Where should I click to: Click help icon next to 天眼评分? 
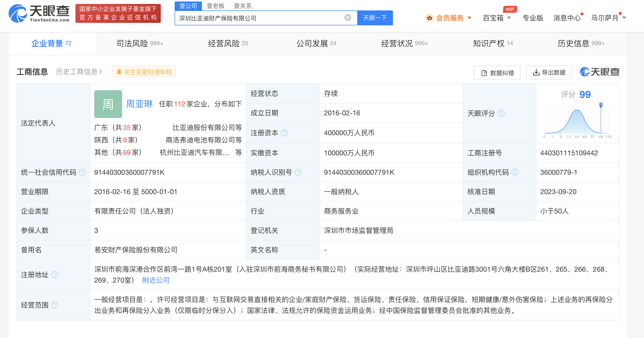pos(501,113)
